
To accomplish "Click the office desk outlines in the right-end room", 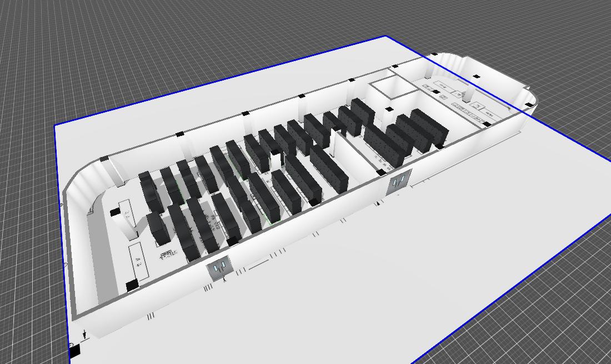I will [457, 99].
